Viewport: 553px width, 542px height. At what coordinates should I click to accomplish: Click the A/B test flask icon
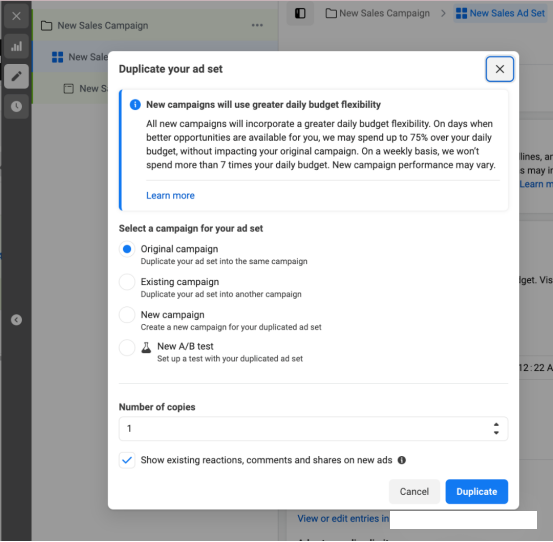(146, 347)
